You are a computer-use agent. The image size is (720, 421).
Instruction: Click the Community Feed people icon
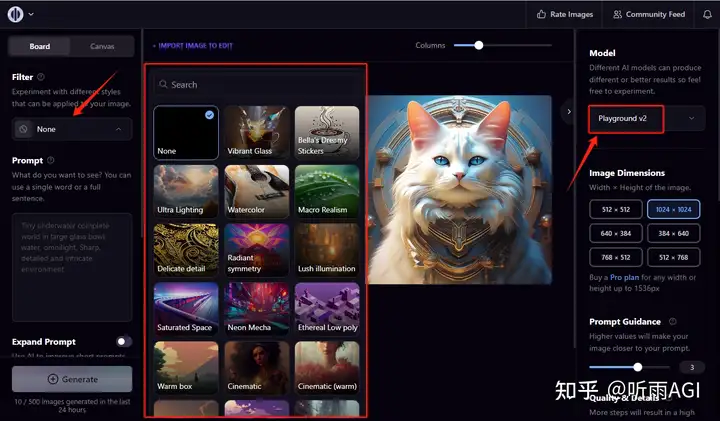pyautogui.click(x=618, y=14)
